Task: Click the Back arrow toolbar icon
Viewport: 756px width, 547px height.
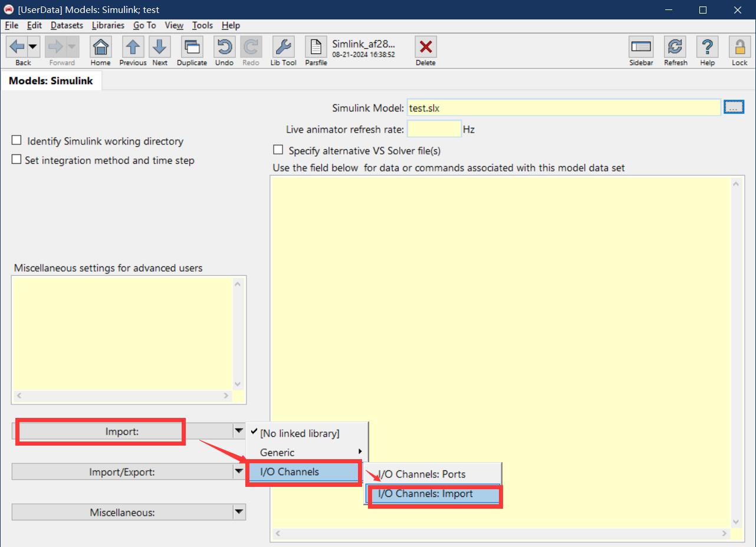Action: 17,47
